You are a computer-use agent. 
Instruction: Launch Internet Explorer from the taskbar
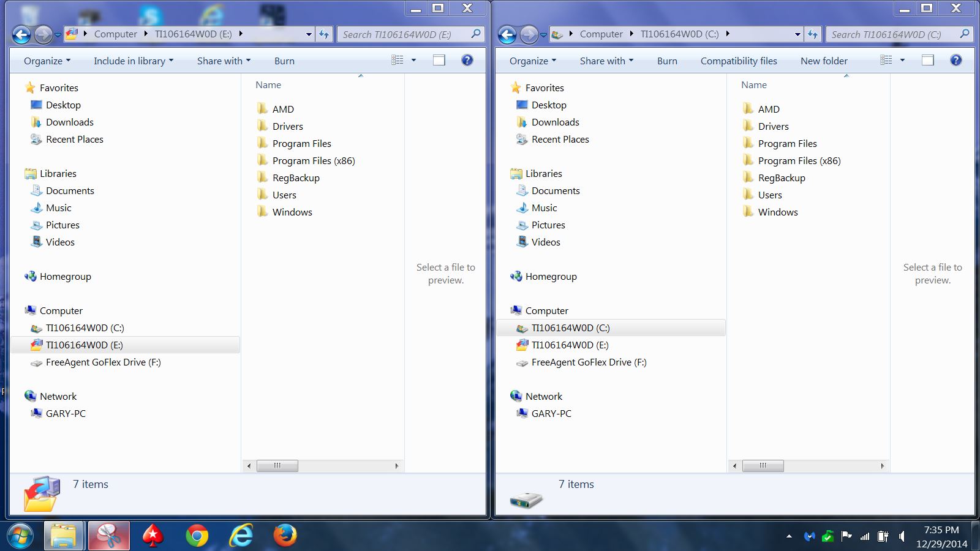241,536
